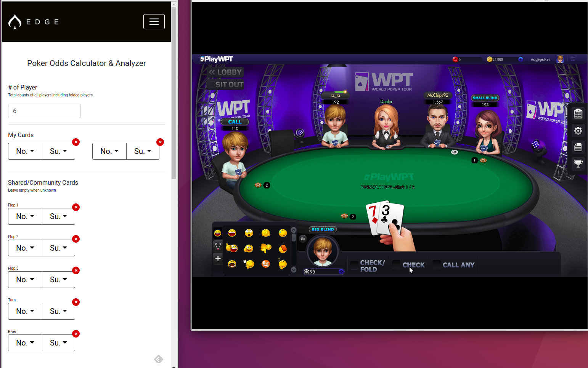Clear the River card
The width and height of the screenshot is (588, 368).
point(76,334)
